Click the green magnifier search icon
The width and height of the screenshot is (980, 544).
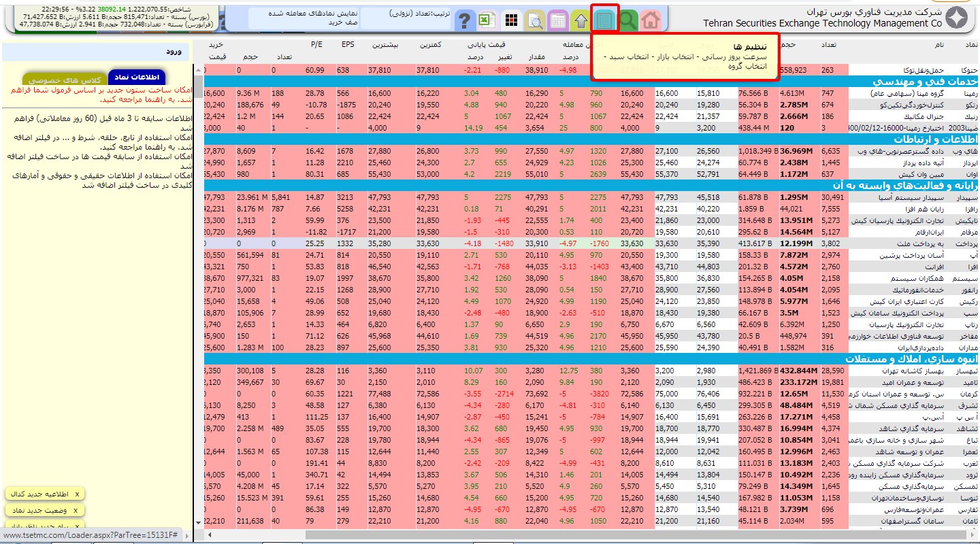pyautogui.click(x=627, y=20)
